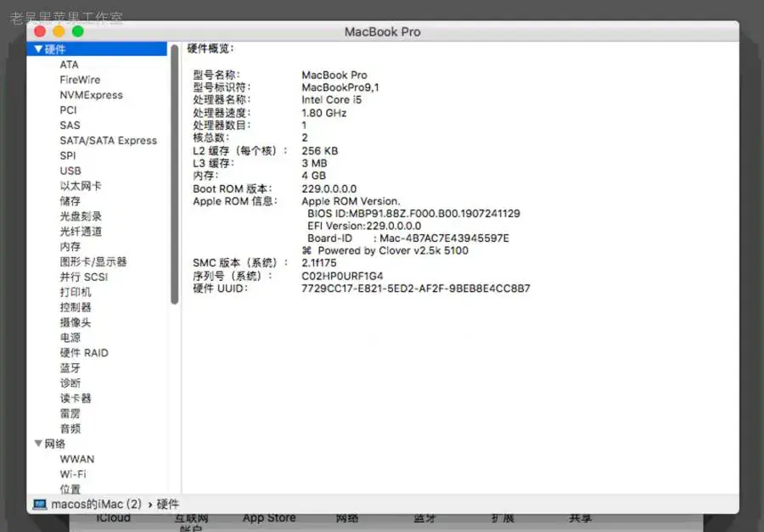Select 图形卡/显示器 in the sidebar

click(93, 261)
